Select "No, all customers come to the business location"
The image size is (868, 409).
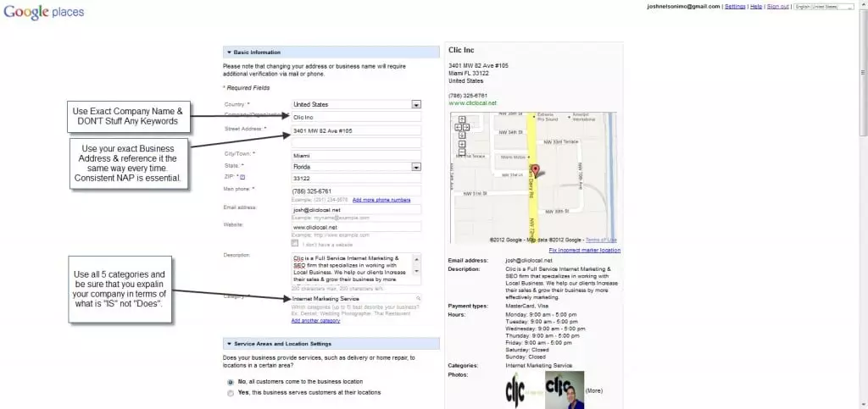231,382
